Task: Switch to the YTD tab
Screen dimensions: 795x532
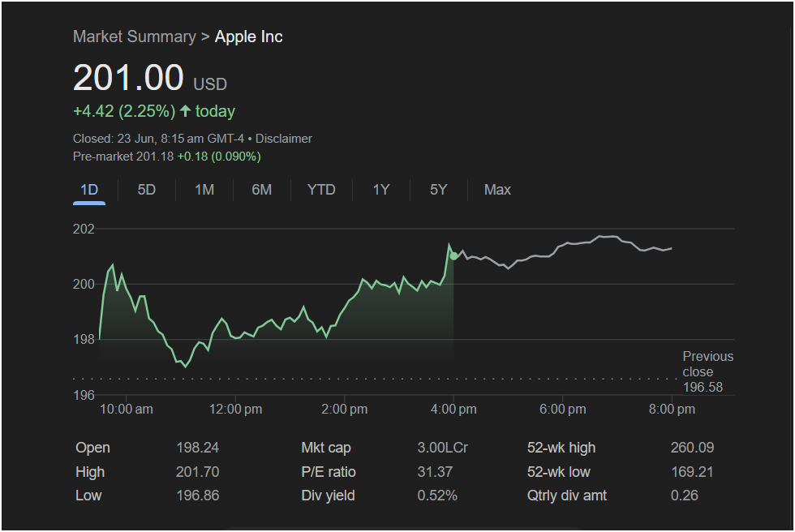Action: pyautogui.click(x=321, y=190)
